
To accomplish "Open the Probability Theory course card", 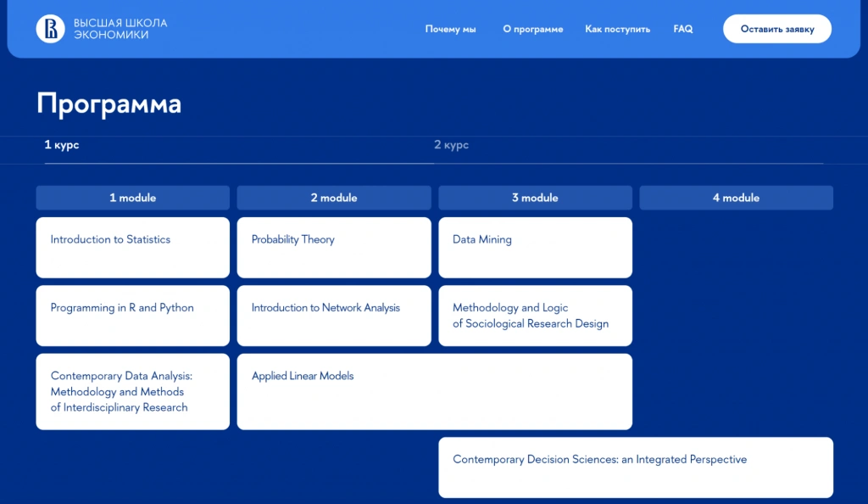I will (x=333, y=247).
